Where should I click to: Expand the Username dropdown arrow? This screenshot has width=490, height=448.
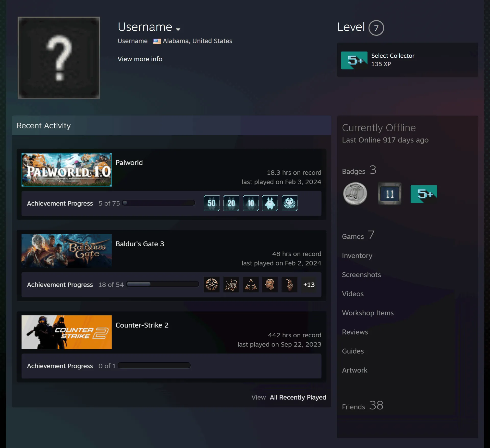(x=178, y=29)
